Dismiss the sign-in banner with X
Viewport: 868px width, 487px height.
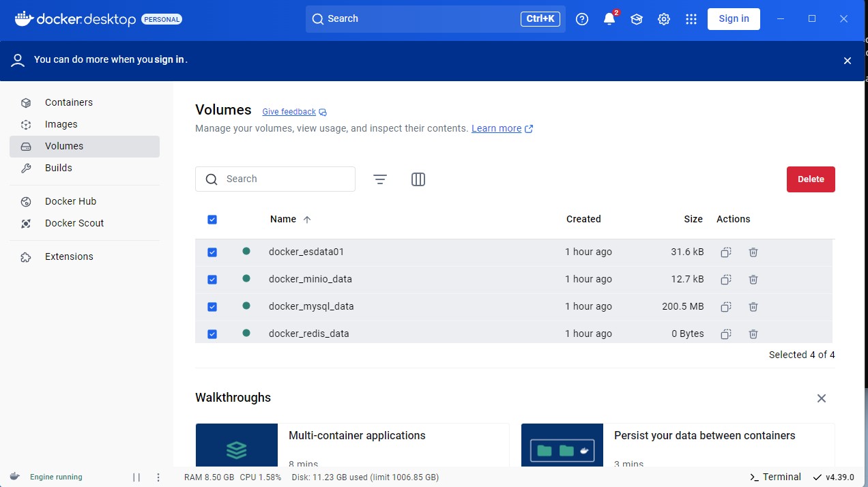point(848,61)
